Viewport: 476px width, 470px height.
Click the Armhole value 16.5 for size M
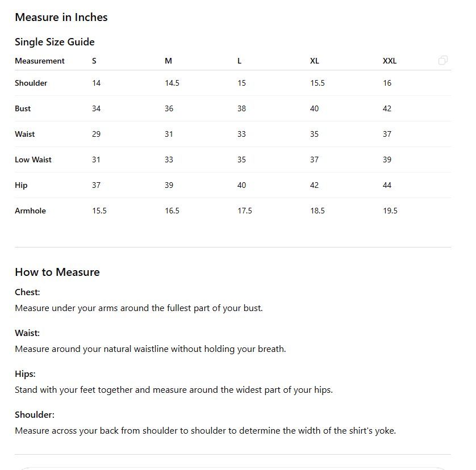172,211
